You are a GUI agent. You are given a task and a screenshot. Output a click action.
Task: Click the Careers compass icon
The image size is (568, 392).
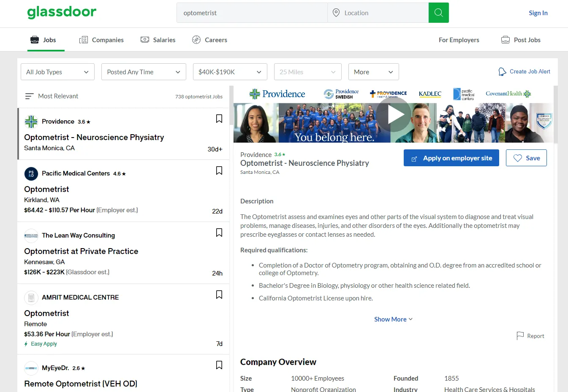(x=196, y=40)
